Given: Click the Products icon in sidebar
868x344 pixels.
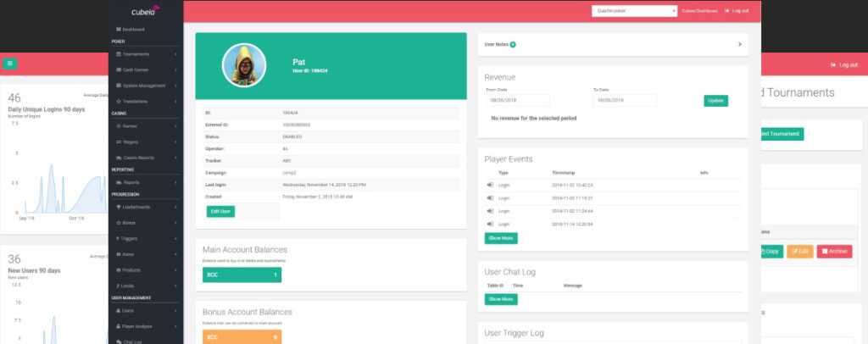Looking at the screenshot, I should pyautogui.click(x=119, y=270).
